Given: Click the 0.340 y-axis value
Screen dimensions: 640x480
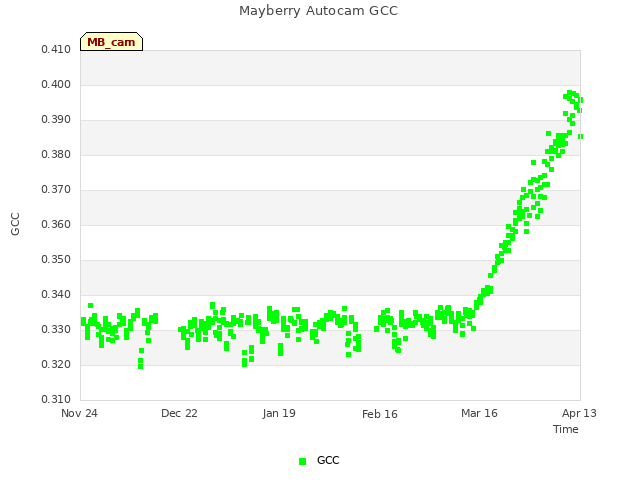Looking at the screenshot, I should coord(56,294).
